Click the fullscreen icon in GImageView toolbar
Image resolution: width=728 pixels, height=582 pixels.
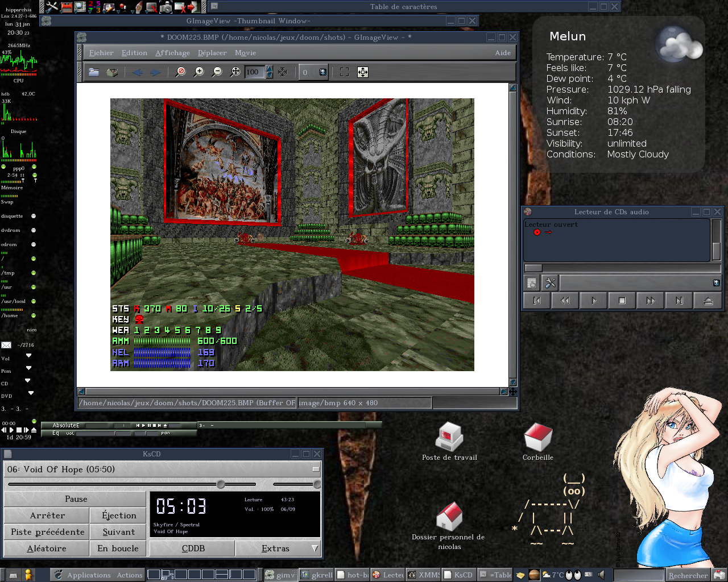coord(344,72)
